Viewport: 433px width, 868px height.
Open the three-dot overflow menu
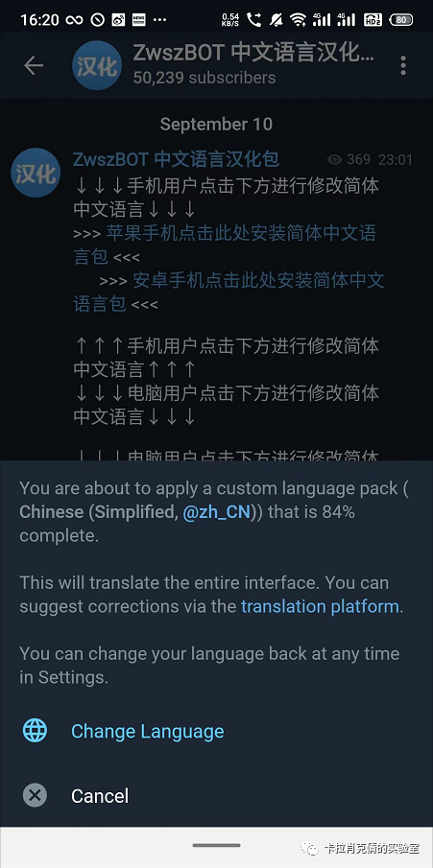point(403,65)
